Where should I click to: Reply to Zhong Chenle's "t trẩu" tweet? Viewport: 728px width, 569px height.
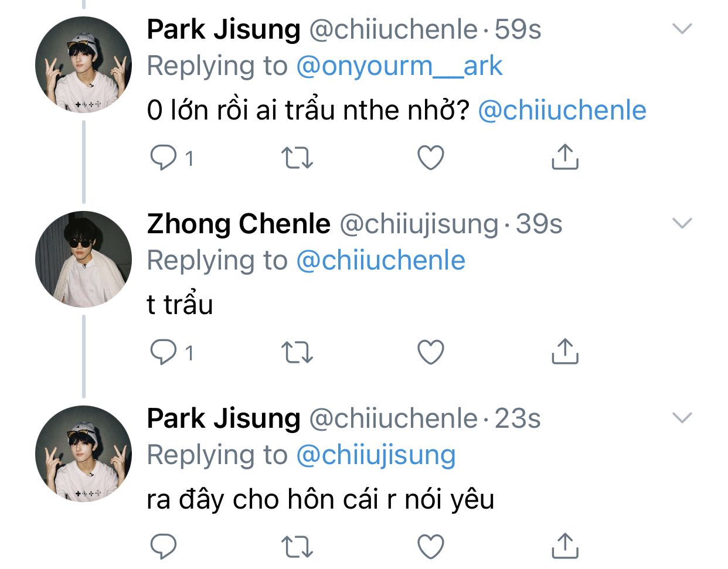(x=164, y=352)
